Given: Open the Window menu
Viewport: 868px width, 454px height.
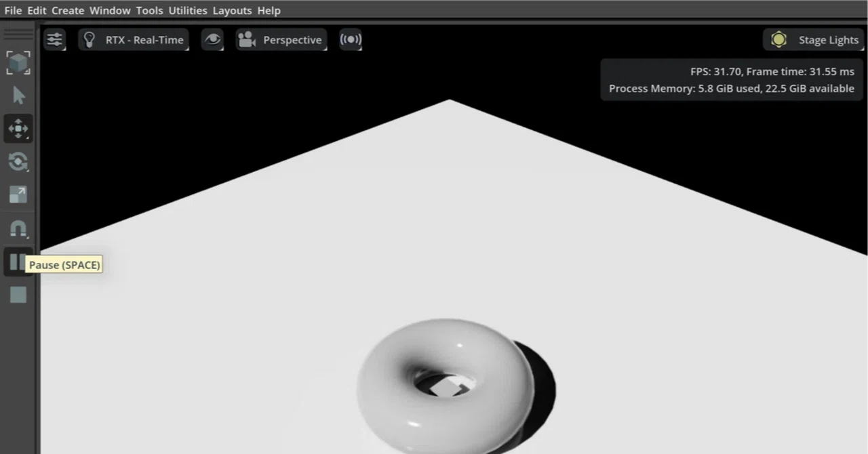Looking at the screenshot, I should click(111, 10).
